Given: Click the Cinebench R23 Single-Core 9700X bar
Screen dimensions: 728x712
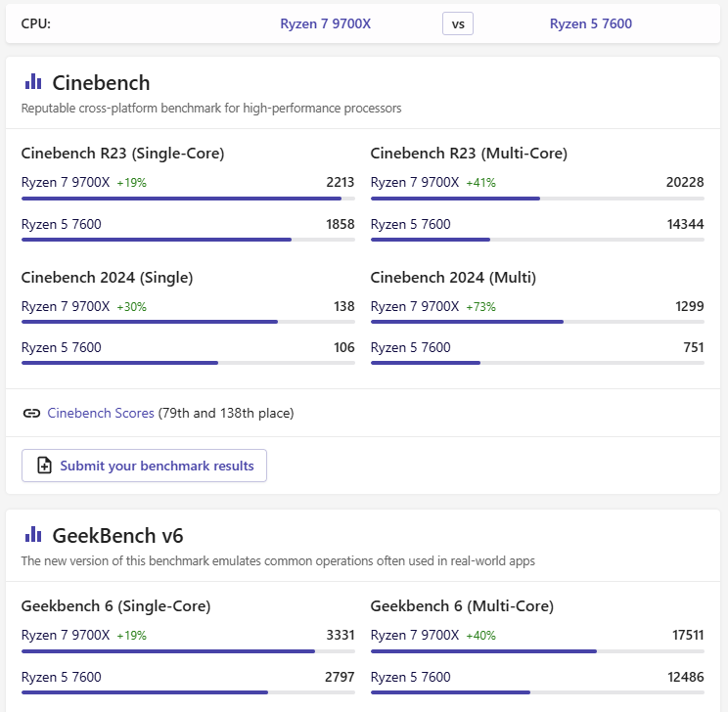Looking at the screenshot, I should coord(181,199).
